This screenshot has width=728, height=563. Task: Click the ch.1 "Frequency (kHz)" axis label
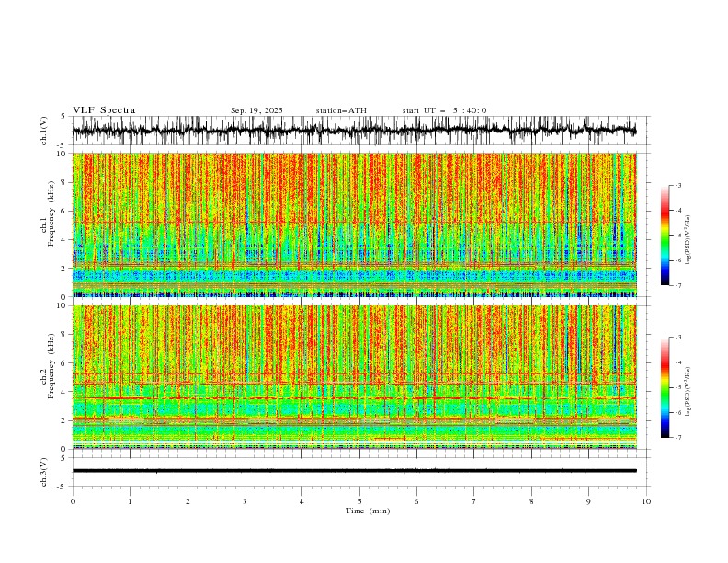point(51,214)
